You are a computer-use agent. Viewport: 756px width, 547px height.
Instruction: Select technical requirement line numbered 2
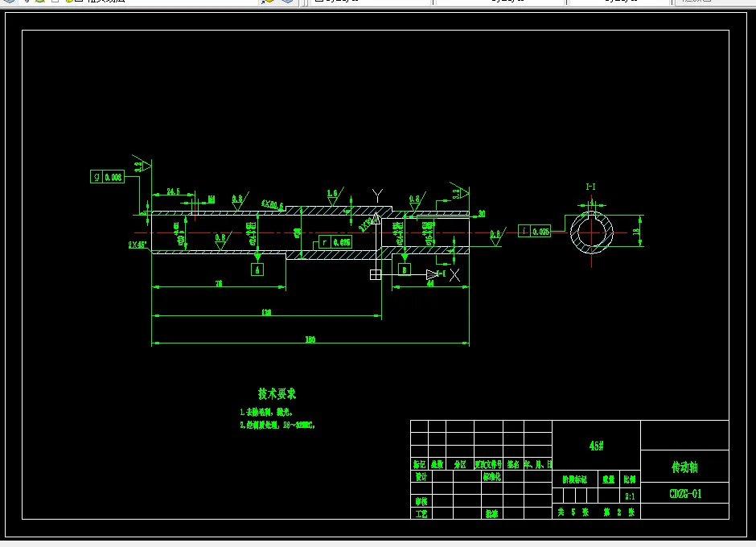[277, 426]
